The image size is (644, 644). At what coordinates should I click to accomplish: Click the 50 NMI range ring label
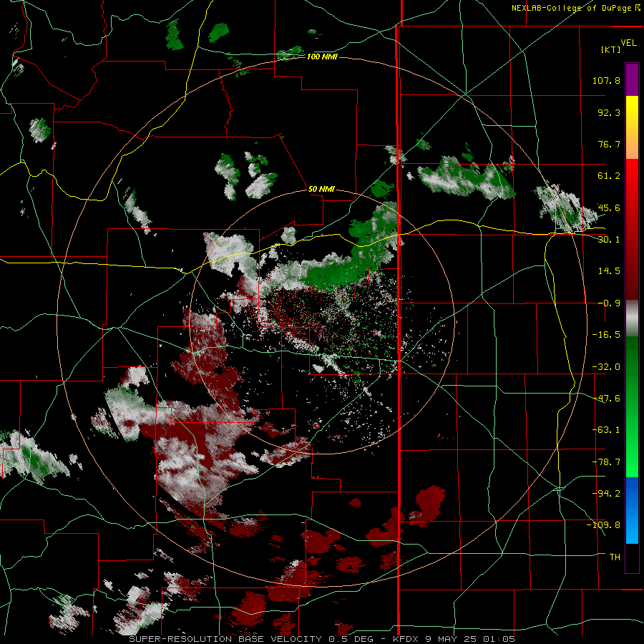321,189
